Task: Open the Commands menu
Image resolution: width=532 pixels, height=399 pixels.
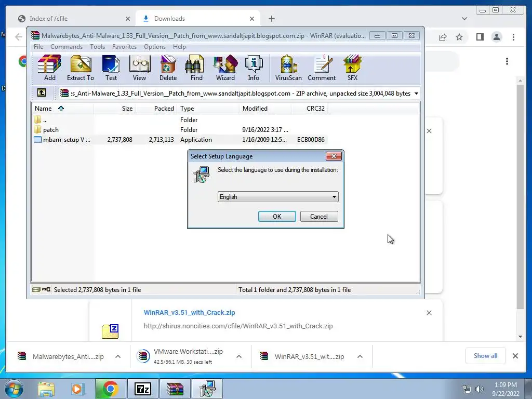Action: pyautogui.click(x=66, y=46)
